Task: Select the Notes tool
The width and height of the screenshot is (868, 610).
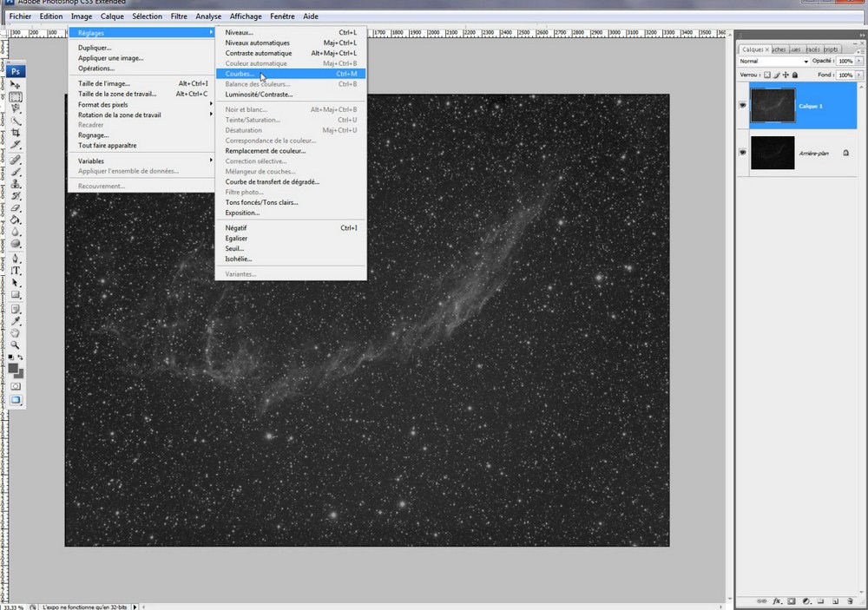Action: (16, 310)
